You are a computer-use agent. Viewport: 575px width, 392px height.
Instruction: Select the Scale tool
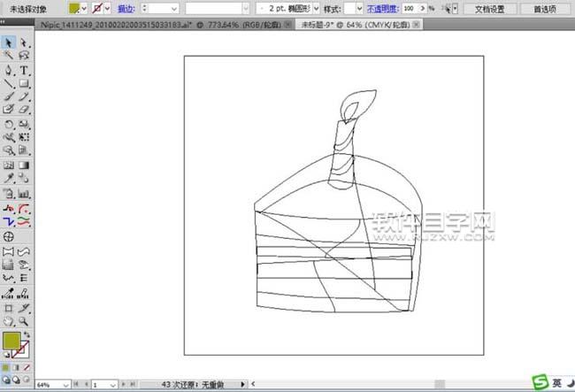tap(24, 124)
